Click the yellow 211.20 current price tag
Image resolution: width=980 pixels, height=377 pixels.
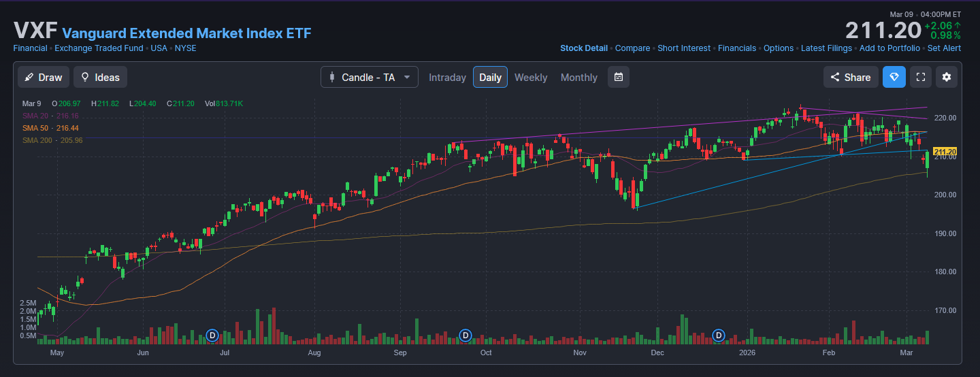[945, 151]
